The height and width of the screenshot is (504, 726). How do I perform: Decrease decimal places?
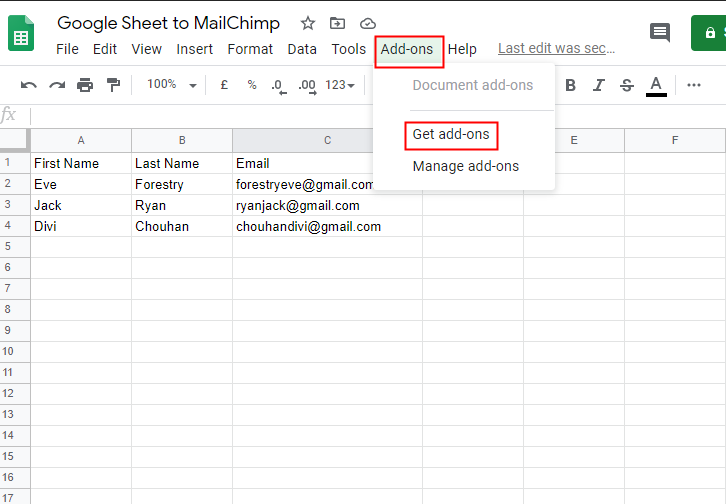[x=279, y=86]
